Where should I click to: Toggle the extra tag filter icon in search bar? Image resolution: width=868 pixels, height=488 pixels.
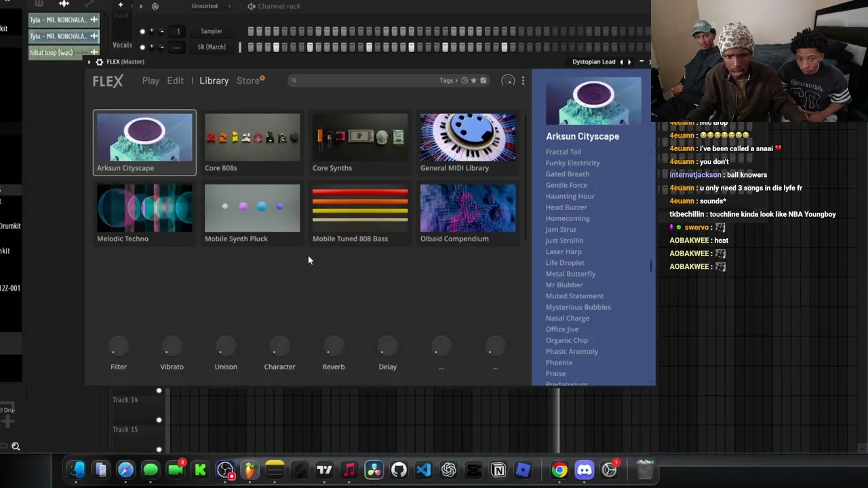(483, 81)
